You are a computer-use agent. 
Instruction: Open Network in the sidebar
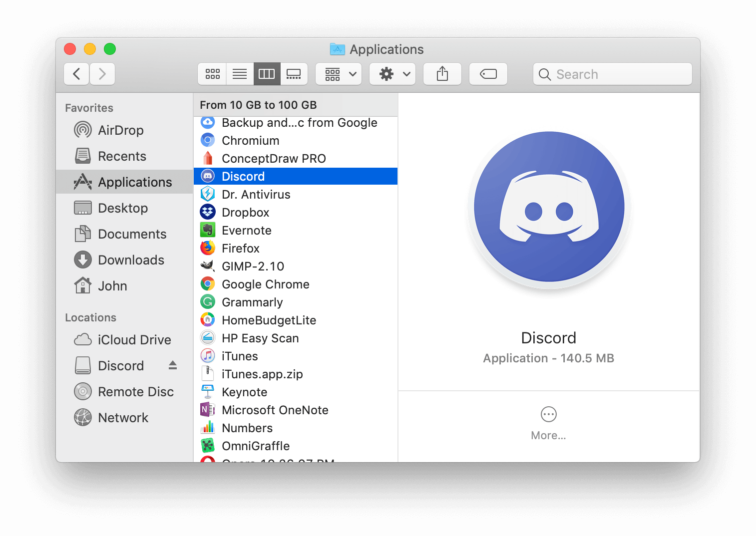point(124,418)
